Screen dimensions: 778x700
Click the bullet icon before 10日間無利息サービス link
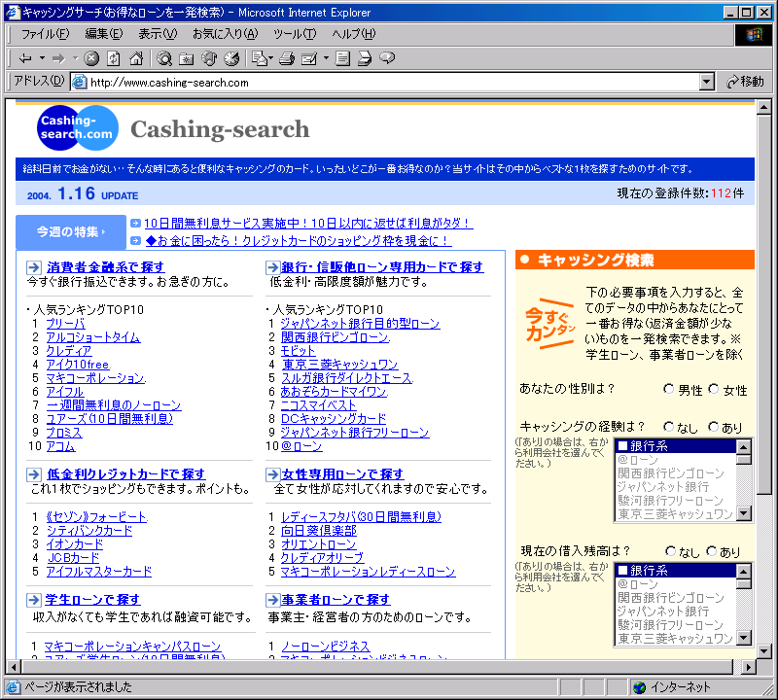(135, 224)
